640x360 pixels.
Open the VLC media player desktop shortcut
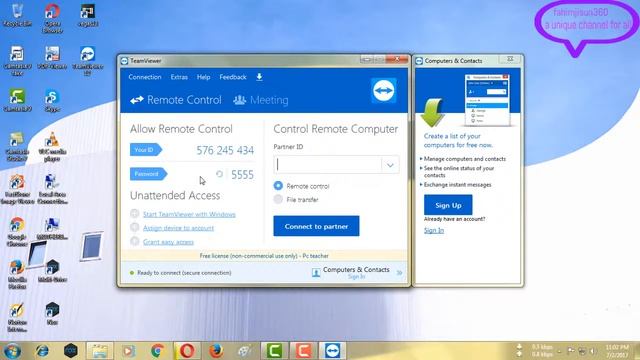point(52,147)
